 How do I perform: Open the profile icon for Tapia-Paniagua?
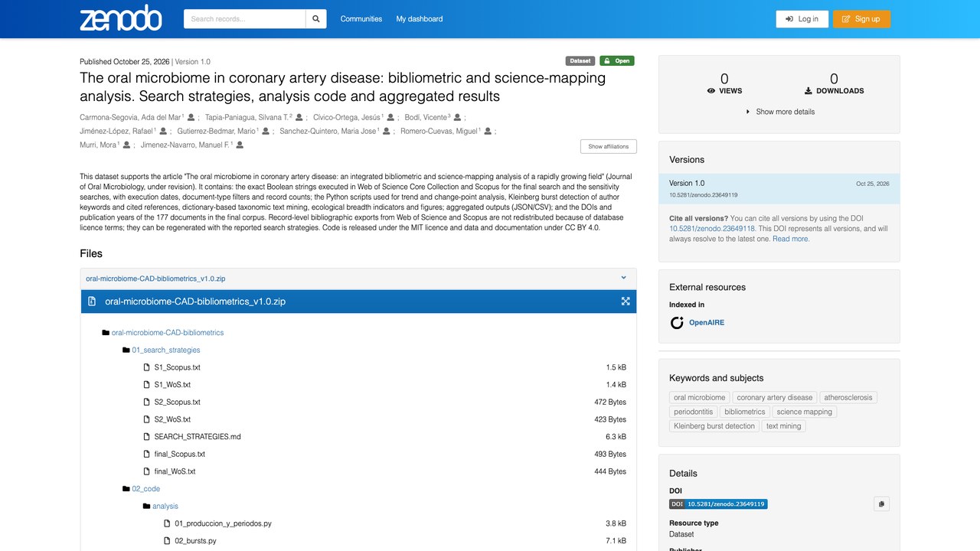[x=299, y=117]
